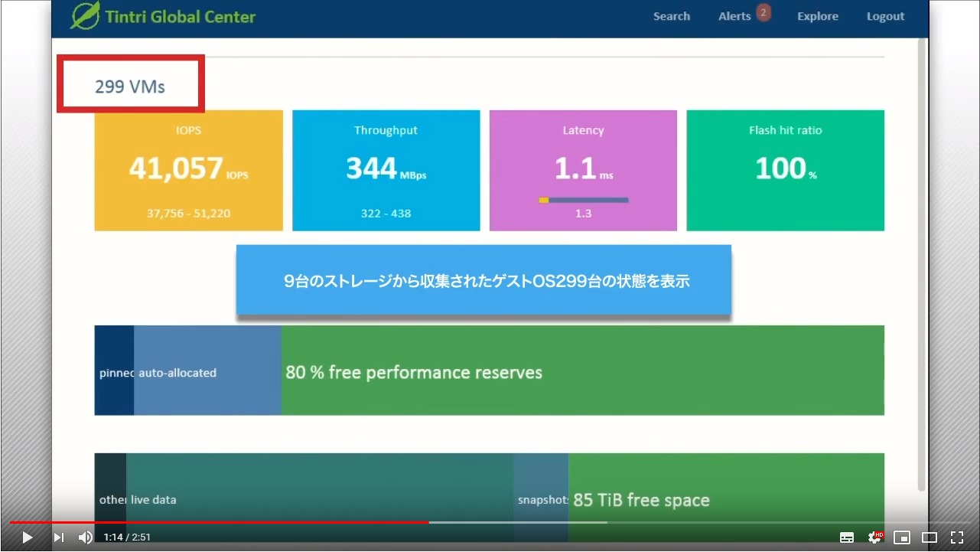Click the Logout link

point(884,15)
